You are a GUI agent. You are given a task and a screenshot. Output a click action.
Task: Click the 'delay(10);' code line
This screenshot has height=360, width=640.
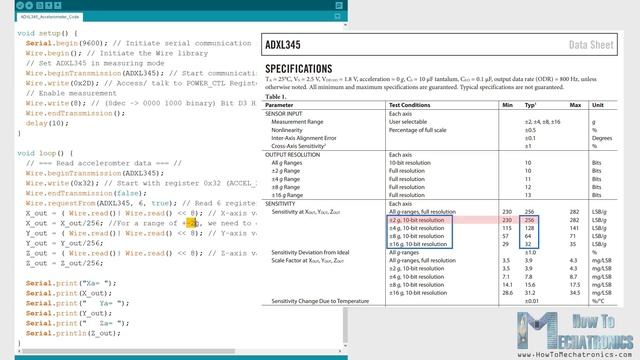coord(47,123)
